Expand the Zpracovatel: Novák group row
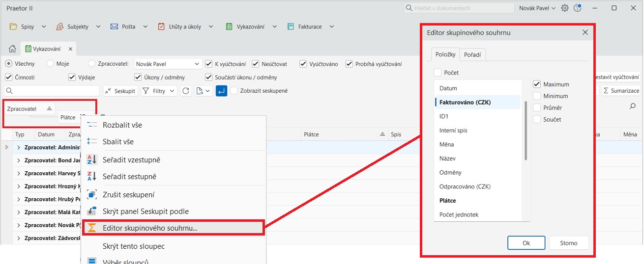This screenshot has width=644, height=264. coord(19,225)
